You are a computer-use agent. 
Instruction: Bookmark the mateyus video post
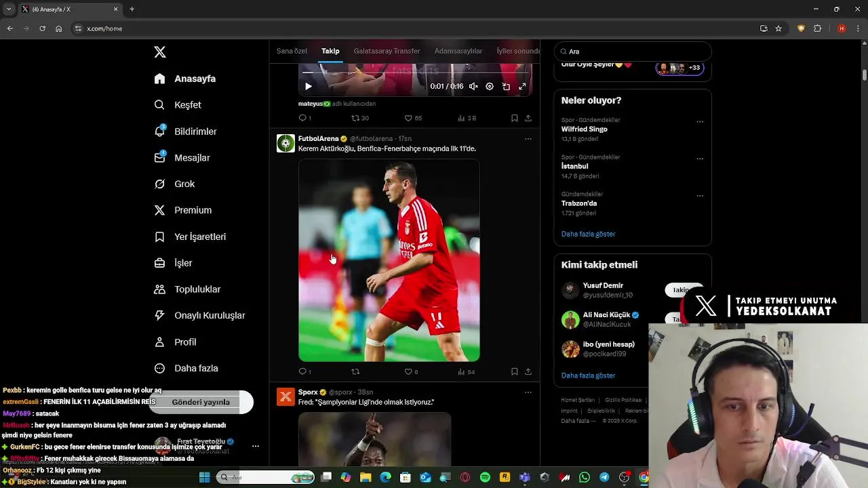pos(514,118)
